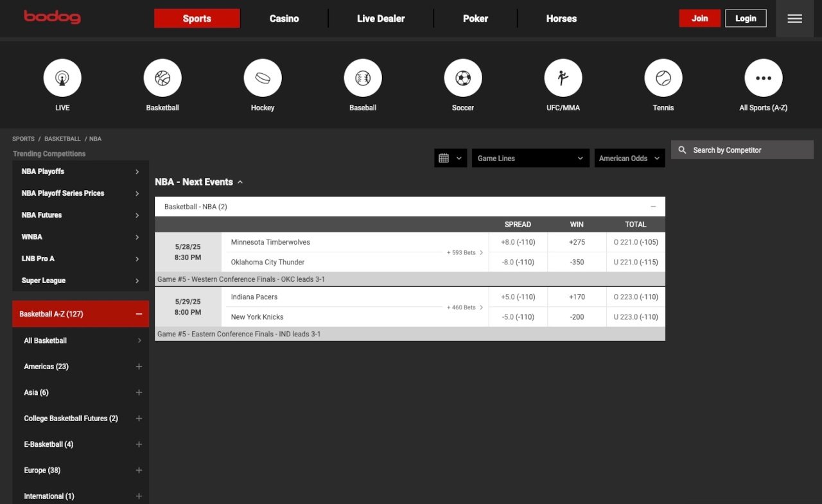Select Knicks -5.0 (-110) spread
Image resolution: width=822 pixels, height=504 pixels.
[x=518, y=317]
